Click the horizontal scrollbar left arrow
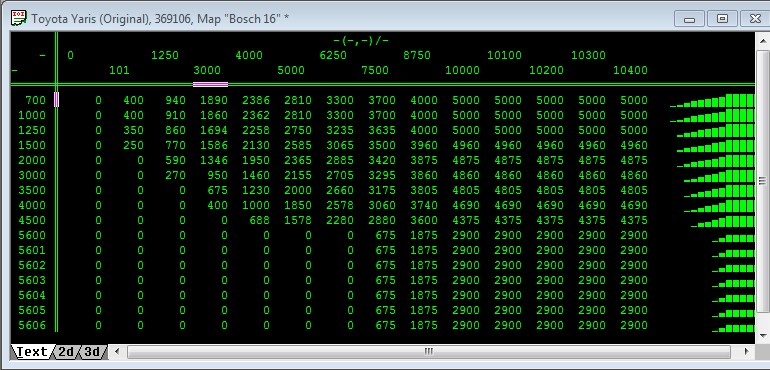 click(117, 351)
